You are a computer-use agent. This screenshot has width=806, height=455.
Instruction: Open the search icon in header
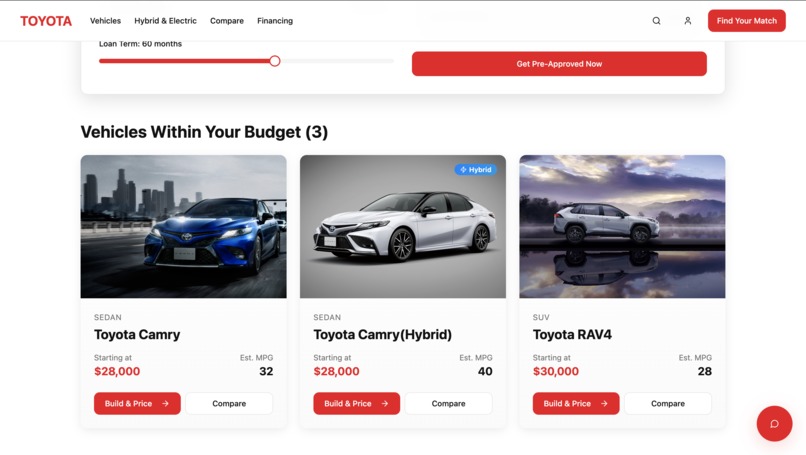[x=656, y=21]
